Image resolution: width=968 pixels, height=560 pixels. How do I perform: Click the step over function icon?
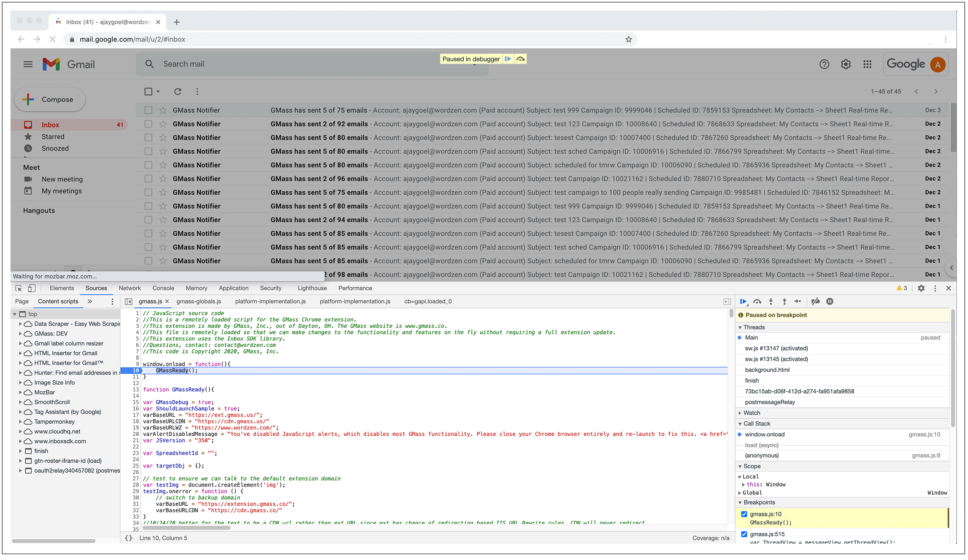(x=757, y=302)
